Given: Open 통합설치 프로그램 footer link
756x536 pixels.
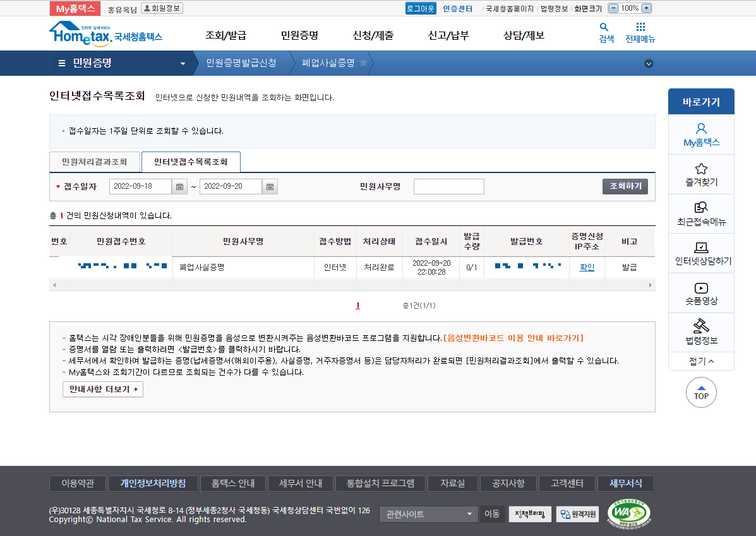Looking at the screenshot, I should [x=380, y=484].
